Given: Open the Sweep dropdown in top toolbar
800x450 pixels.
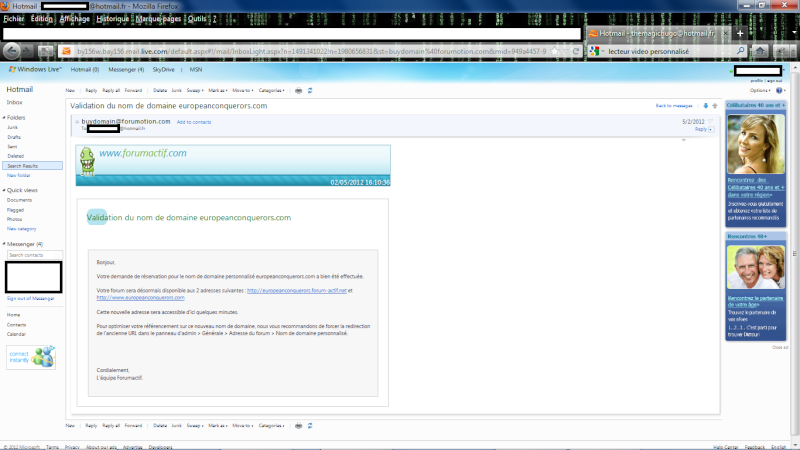Looking at the screenshot, I should [195, 90].
